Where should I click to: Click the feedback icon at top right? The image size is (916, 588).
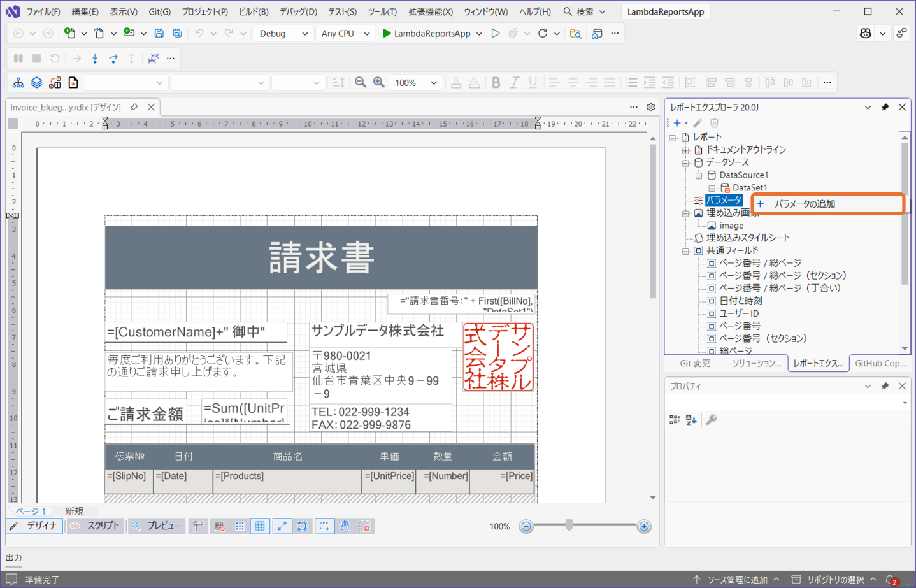tap(901, 33)
